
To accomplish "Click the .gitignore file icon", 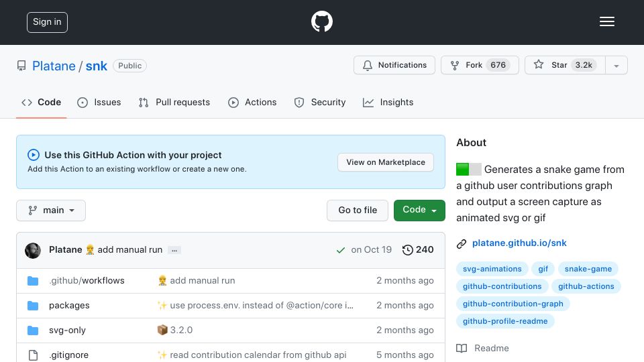I will pos(33,355).
